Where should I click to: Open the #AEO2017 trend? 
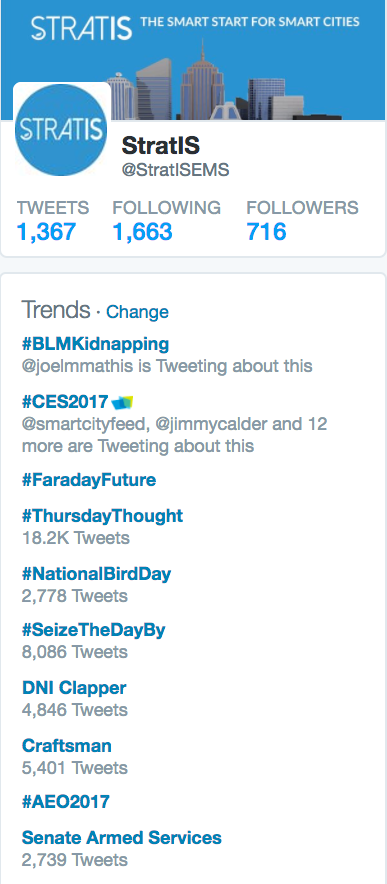65,802
